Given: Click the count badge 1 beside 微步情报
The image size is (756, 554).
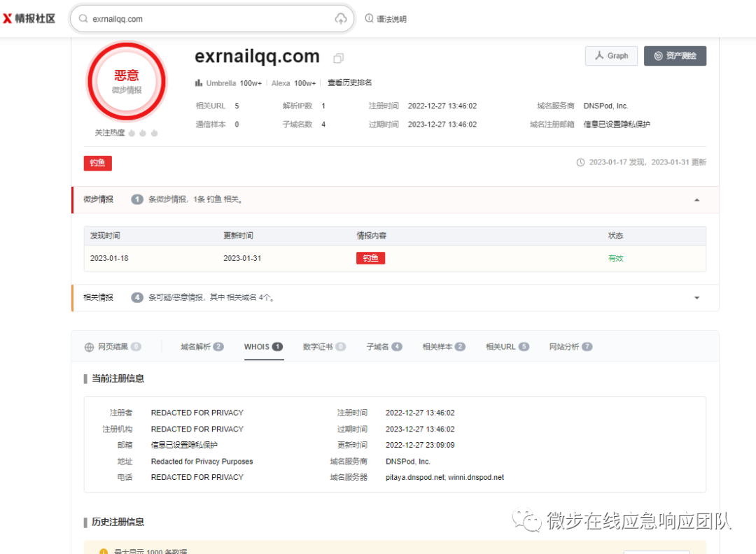Looking at the screenshot, I should click(x=137, y=199).
